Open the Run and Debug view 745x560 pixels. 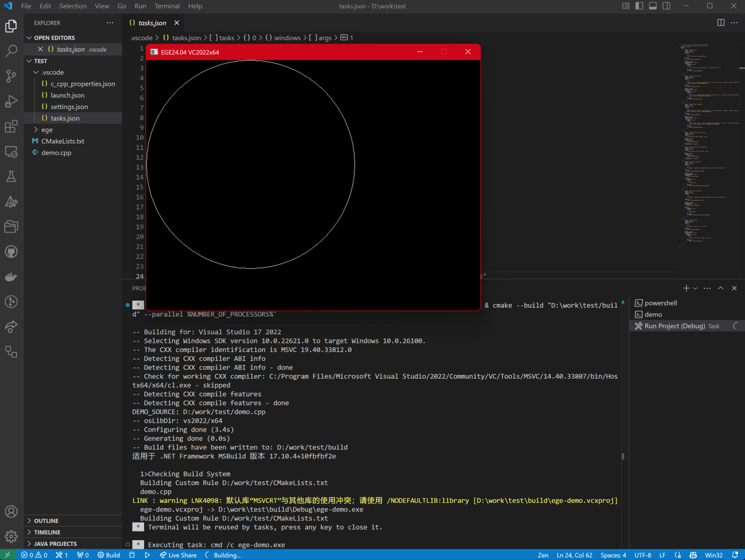pyautogui.click(x=11, y=101)
